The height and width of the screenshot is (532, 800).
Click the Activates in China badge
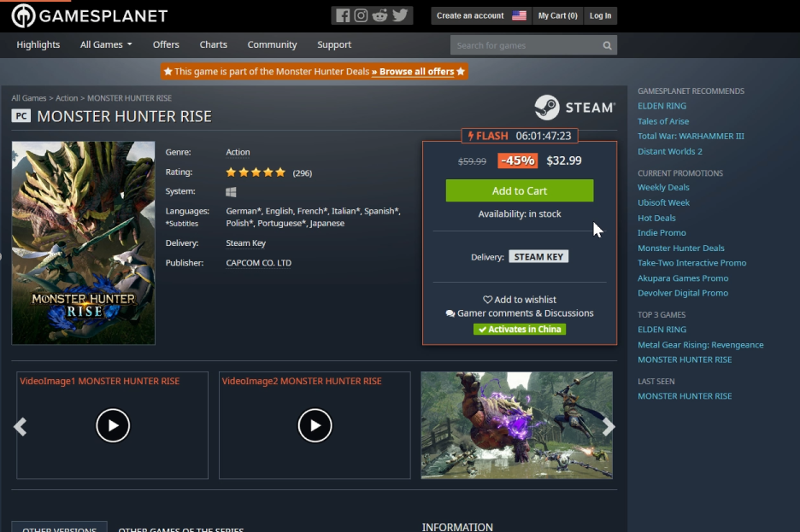[520, 329]
